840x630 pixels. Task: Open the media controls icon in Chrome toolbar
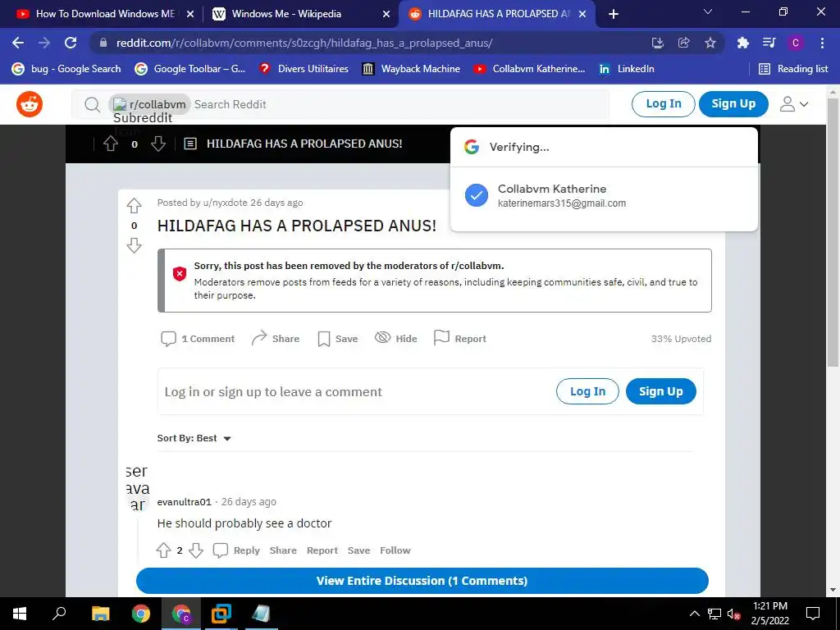click(769, 43)
